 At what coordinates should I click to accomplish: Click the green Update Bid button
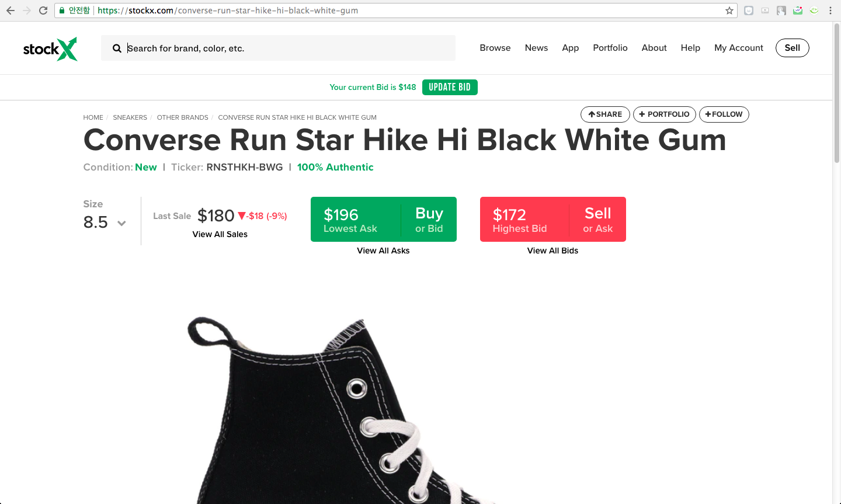click(450, 87)
